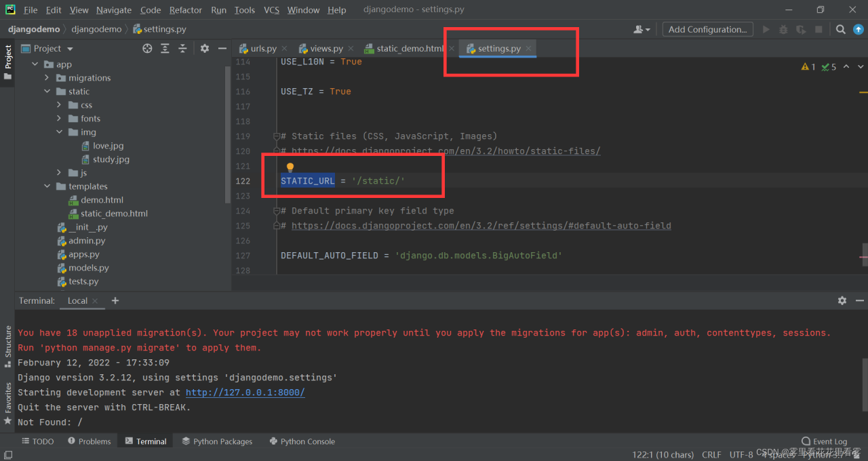Open the http://127.0.0.1:8000/ server link

coord(245,393)
